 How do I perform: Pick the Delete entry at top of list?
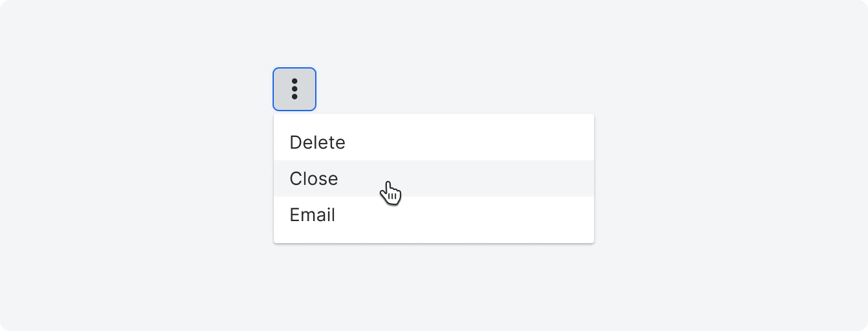tap(434, 142)
